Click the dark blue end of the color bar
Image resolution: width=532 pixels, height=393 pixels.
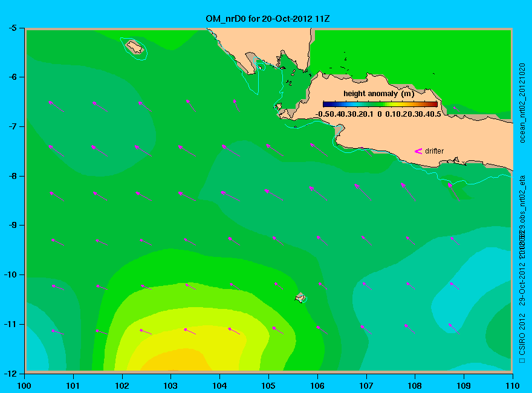coord(326,104)
